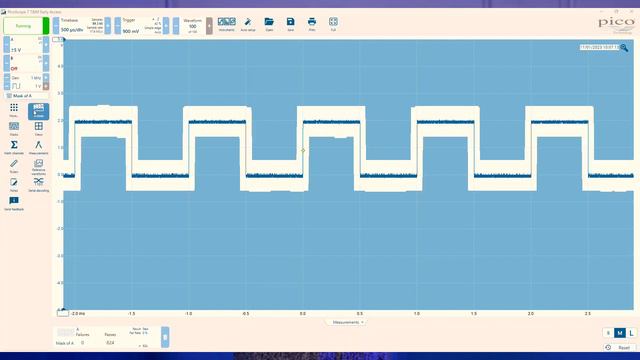The image size is (640, 360).
Task: Select small size S button
Action: [x=608, y=333]
